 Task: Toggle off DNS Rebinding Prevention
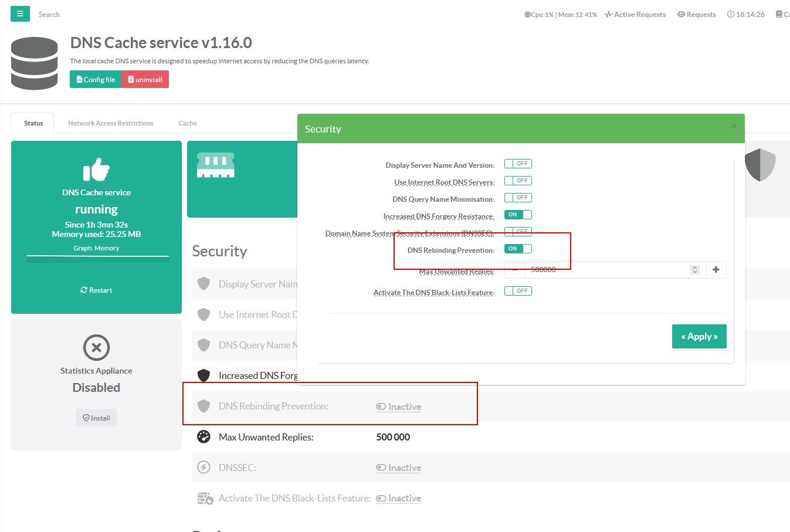pyautogui.click(x=518, y=249)
